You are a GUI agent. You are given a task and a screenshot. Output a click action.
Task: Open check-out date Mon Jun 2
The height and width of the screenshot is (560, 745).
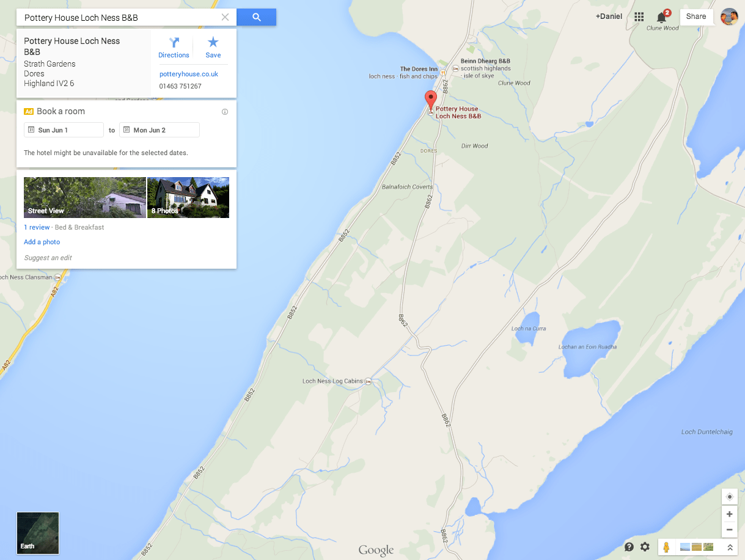(159, 130)
